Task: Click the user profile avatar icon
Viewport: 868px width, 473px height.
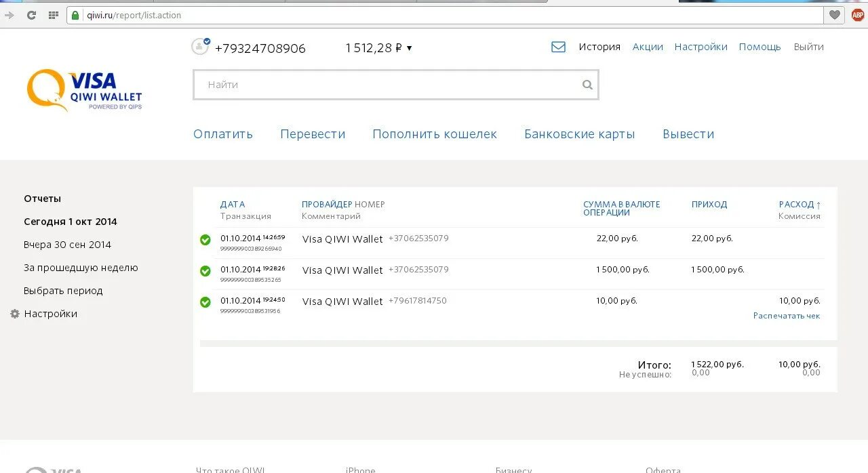Action: tap(200, 47)
